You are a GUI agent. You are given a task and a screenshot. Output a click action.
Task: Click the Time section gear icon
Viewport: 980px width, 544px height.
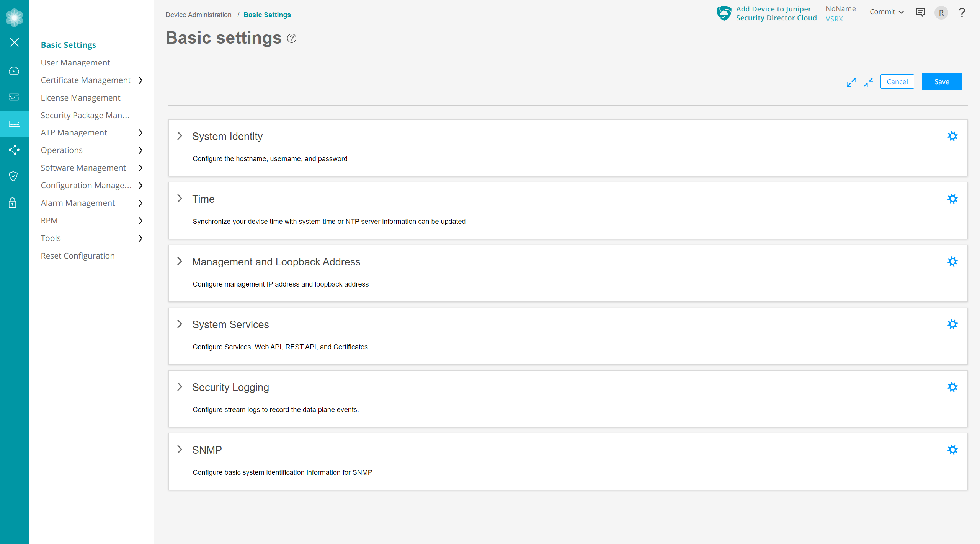[952, 199]
